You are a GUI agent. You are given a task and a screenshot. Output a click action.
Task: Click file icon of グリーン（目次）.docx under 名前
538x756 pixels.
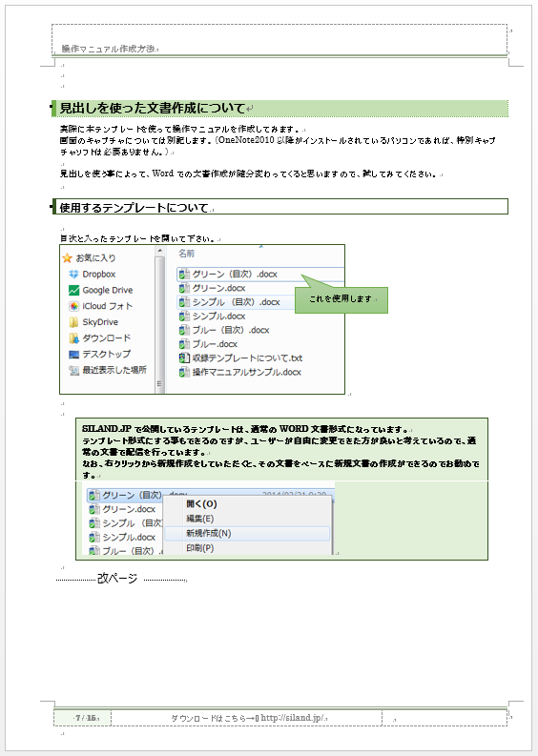click(184, 274)
